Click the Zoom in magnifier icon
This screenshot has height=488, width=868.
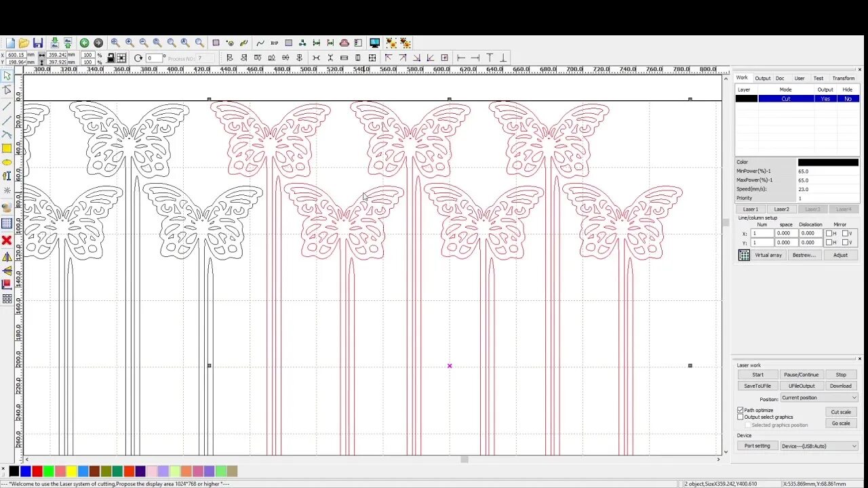point(130,43)
